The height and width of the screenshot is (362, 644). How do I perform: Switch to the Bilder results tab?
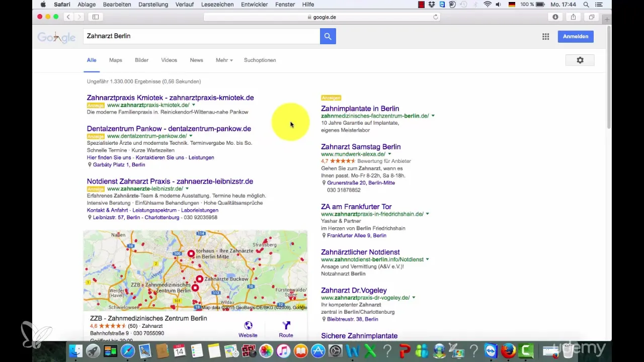(x=141, y=60)
